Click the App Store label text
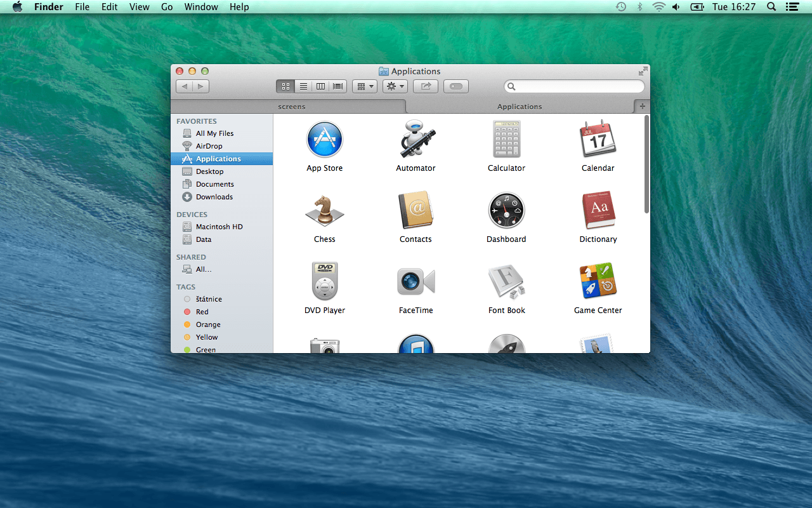This screenshot has height=508, width=812. pyautogui.click(x=324, y=168)
